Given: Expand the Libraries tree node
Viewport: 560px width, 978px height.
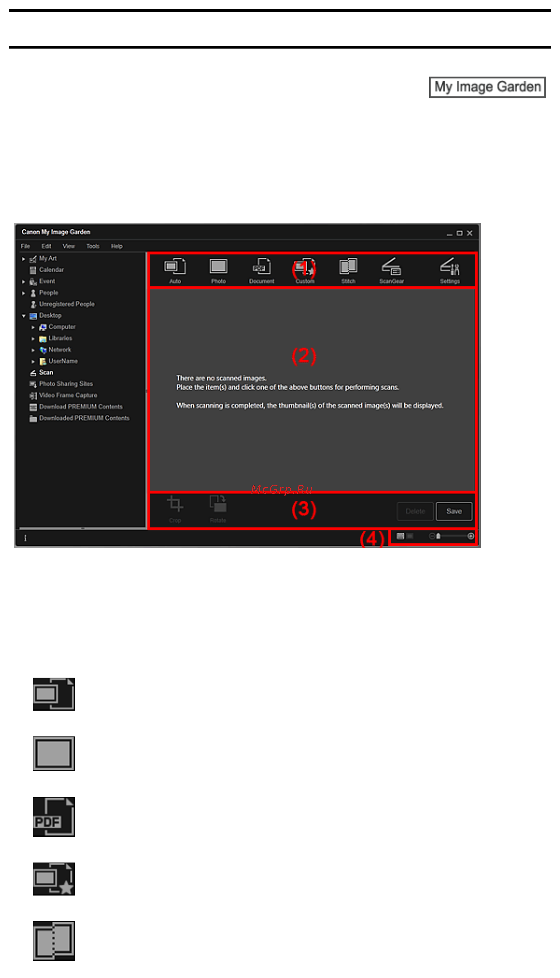Looking at the screenshot, I should [33, 339].
